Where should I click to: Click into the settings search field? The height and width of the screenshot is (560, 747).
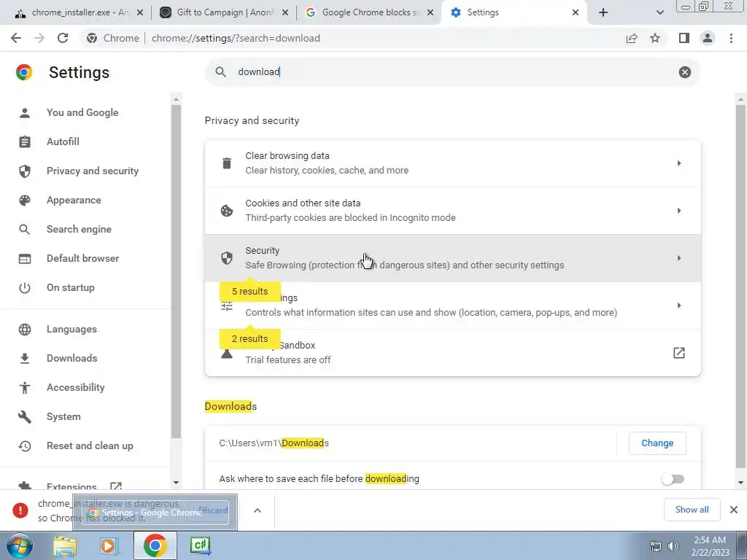pos(452,72)
